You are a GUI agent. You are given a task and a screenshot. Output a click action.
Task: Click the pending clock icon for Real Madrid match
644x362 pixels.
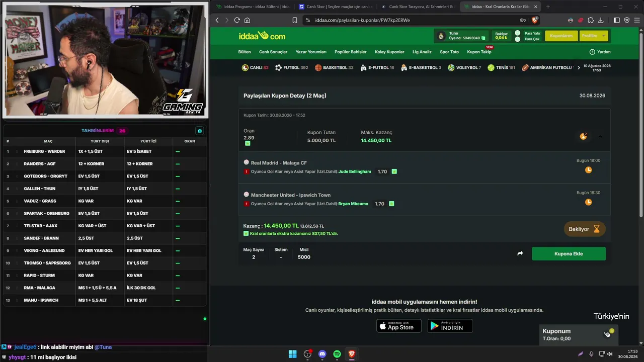588,170
